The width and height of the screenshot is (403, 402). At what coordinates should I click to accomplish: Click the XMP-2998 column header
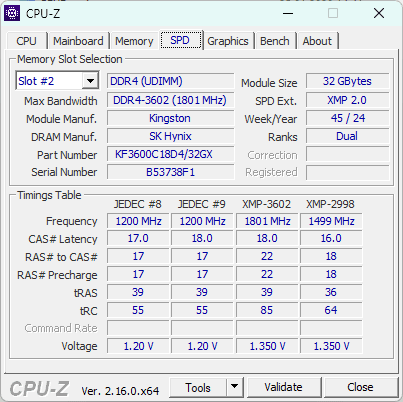(330, 204)
